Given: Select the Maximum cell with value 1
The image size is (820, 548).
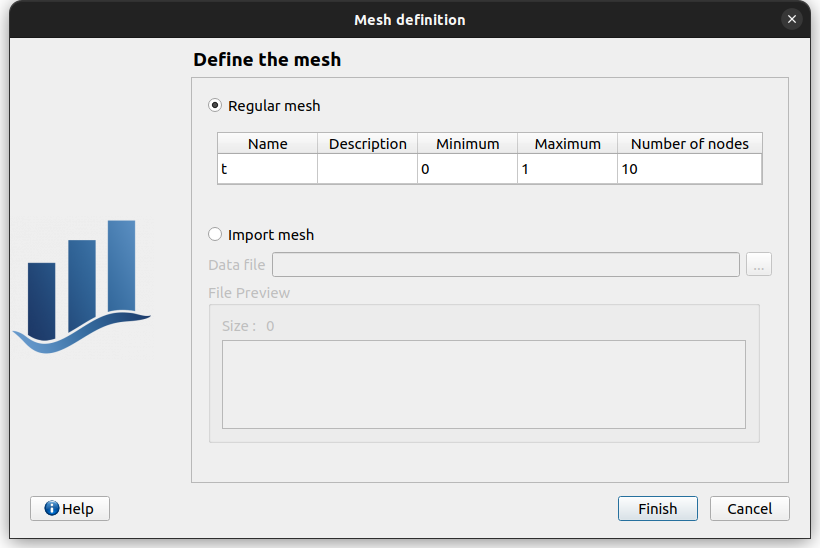Looking at the screenshot, I should click(x=567, y=169).
